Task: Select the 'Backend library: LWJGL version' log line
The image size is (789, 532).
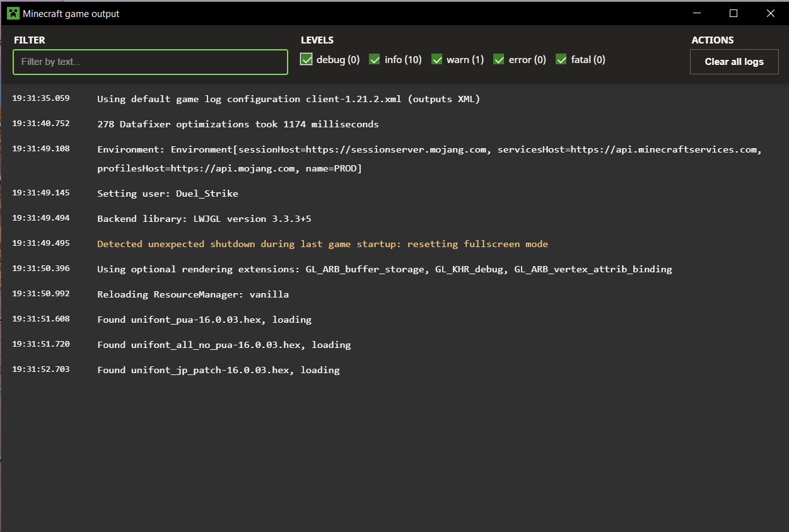Action: (204, 219)
